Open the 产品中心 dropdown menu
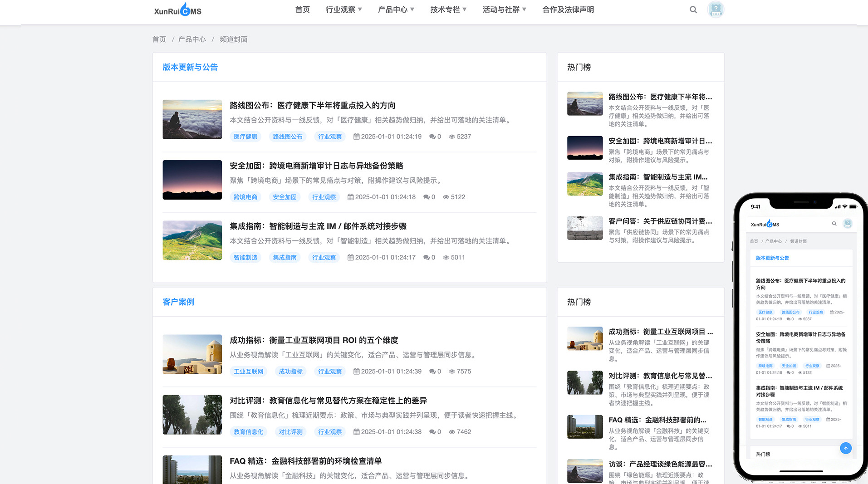The image size is (868, 484). (396, 9)
